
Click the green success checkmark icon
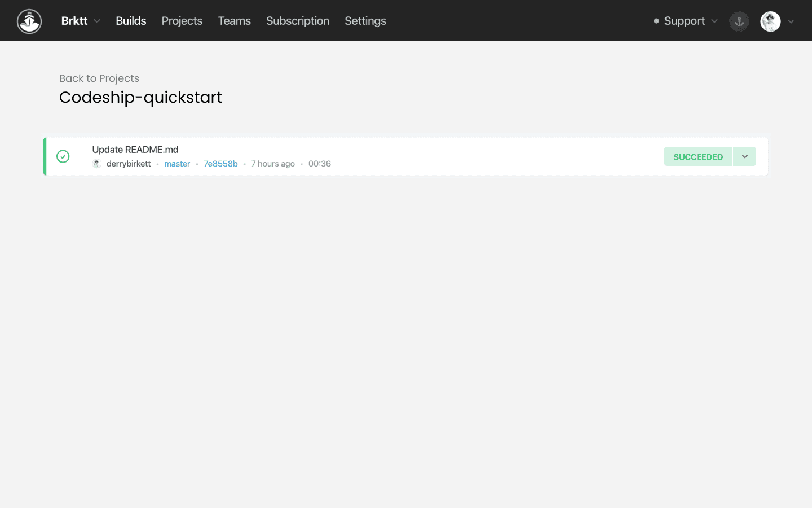(x=63, y=156)
